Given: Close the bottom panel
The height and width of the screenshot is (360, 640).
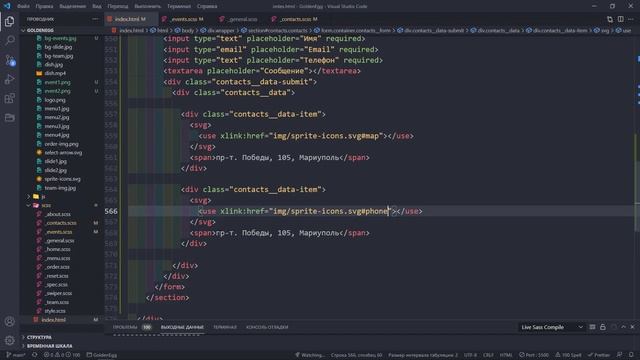Looking at the screenshot, I should (x=632, y=327).
